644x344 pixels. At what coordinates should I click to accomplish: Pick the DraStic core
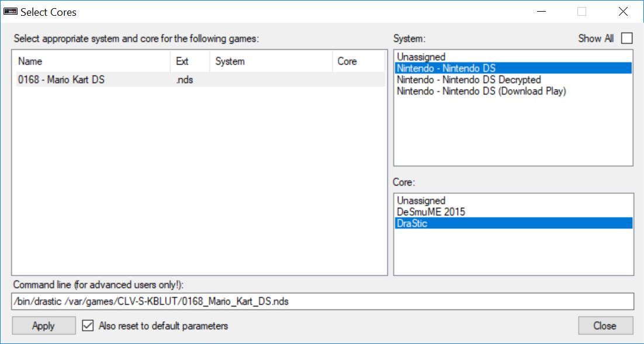tap(514, 223)
